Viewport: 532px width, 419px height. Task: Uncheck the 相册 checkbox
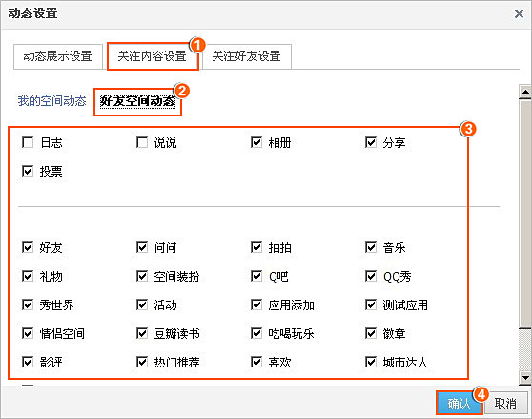tap(256, 142)
